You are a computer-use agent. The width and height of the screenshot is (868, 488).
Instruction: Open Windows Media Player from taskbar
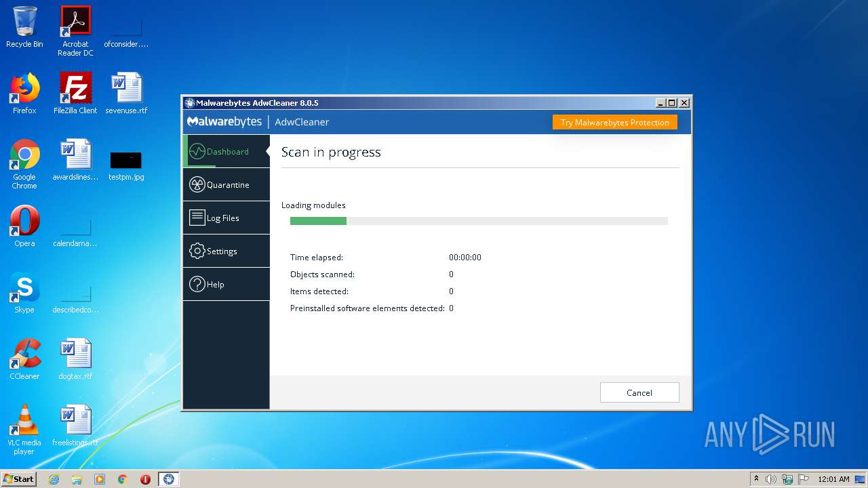pyautogui.click(x=100, y=479)
